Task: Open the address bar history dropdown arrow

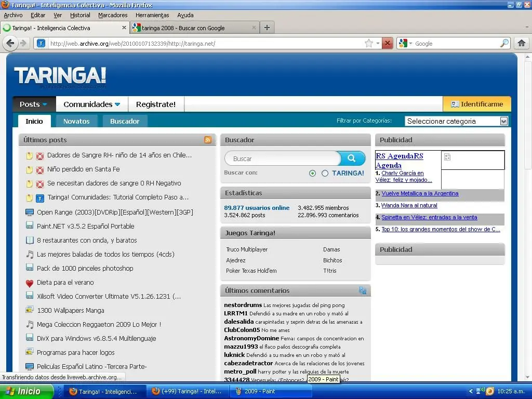Action: click(x=378, y=44)
